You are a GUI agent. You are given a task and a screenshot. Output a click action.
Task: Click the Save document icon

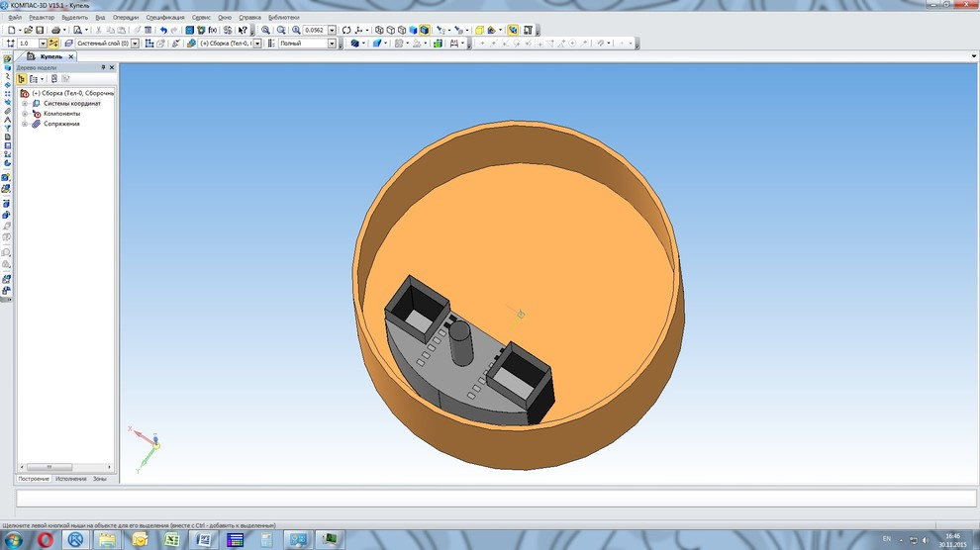[x=40, y=31]
